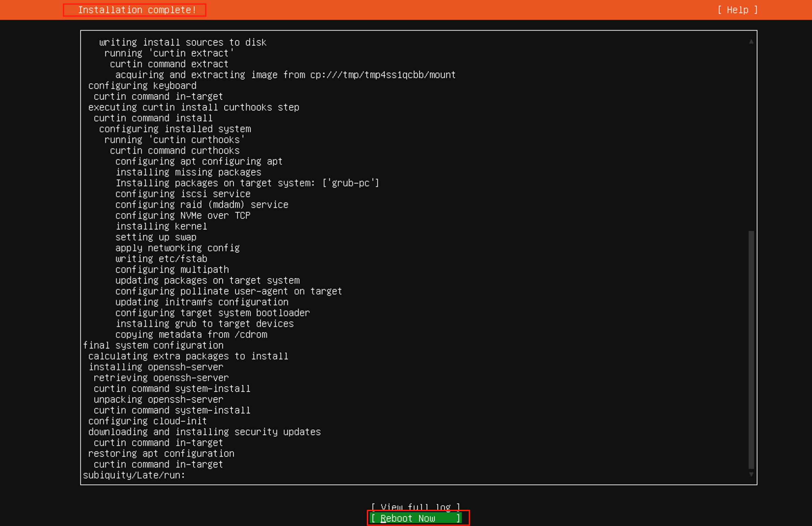Viewport: 812px width, 526px height.
Task: Select 'Installing packages on target system' line
Action: (247, 183)
